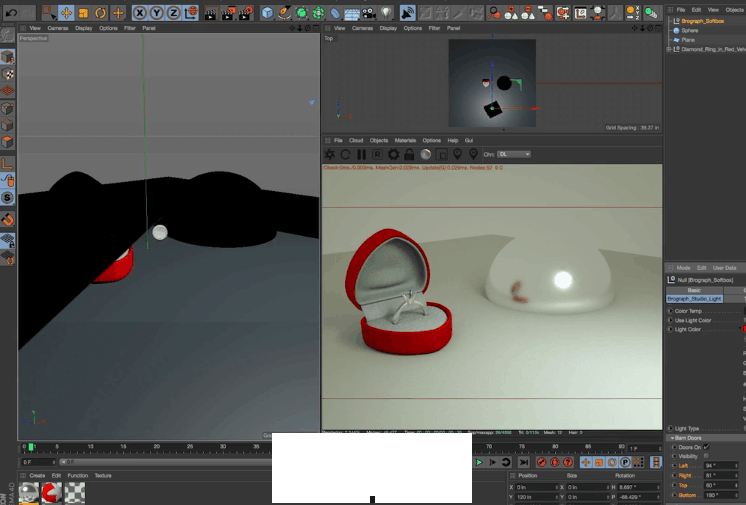The height and width of the screenshot is (505, 746).
Task: Click the Octane lock resolution icon
Action: (409, 155)
